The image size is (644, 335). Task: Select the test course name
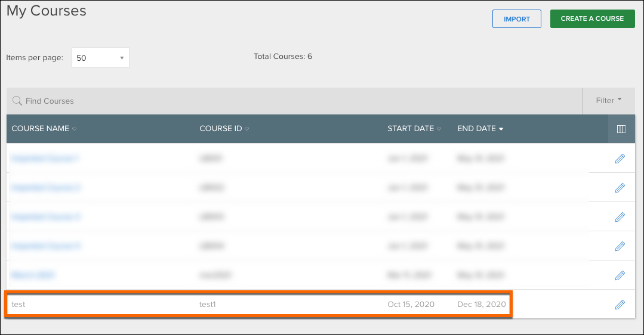pyautogui.click(x=19, y=305)
